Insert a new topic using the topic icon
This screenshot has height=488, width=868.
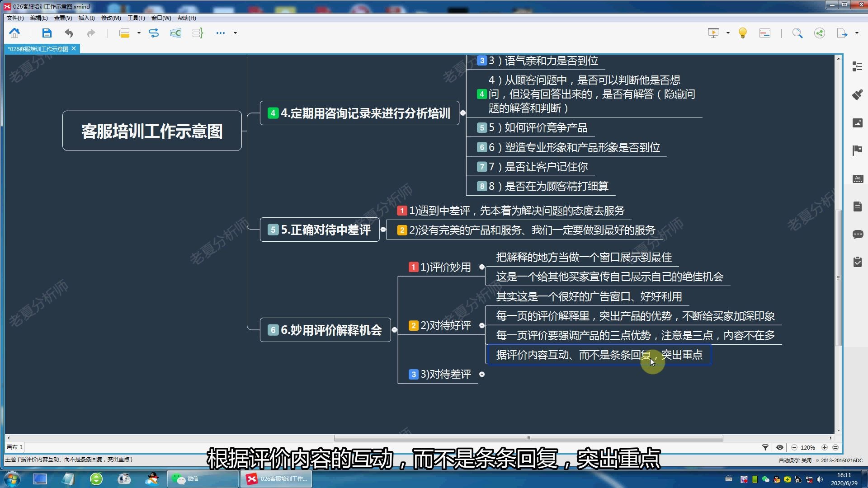(x=124, y=33)
